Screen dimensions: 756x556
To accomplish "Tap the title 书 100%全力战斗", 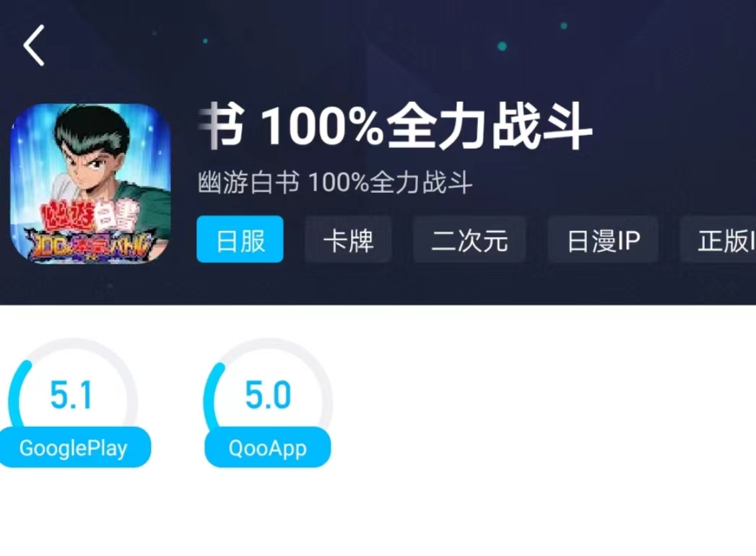I will (x=396, y=126).
